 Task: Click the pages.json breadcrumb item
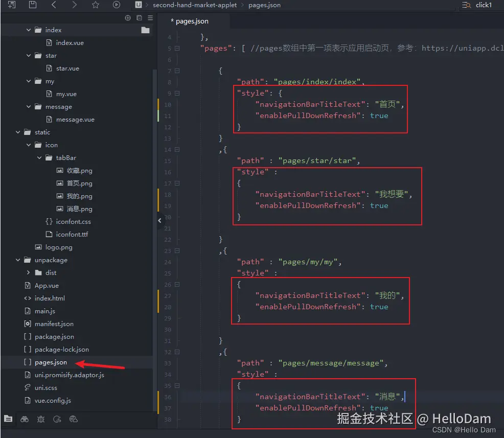tap(264, 5)
